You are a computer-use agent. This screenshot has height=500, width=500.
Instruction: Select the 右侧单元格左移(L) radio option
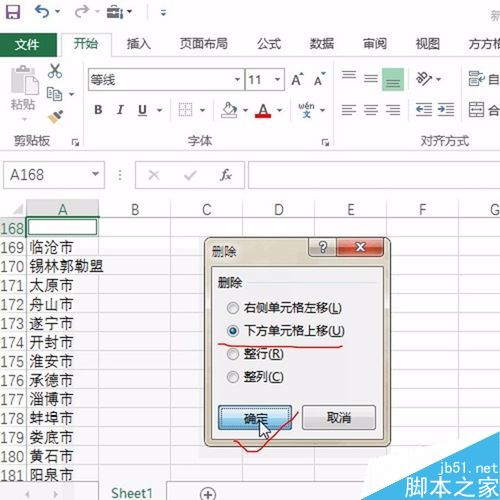[233, 308]
